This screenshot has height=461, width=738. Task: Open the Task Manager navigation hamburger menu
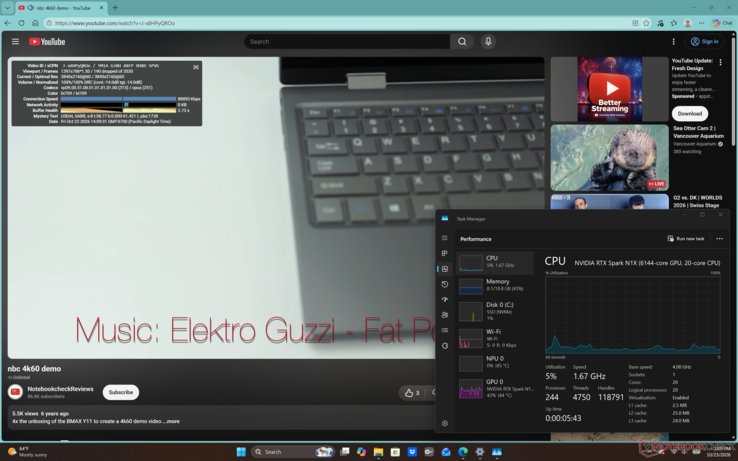pyautogui.click(x=445, y=238)
